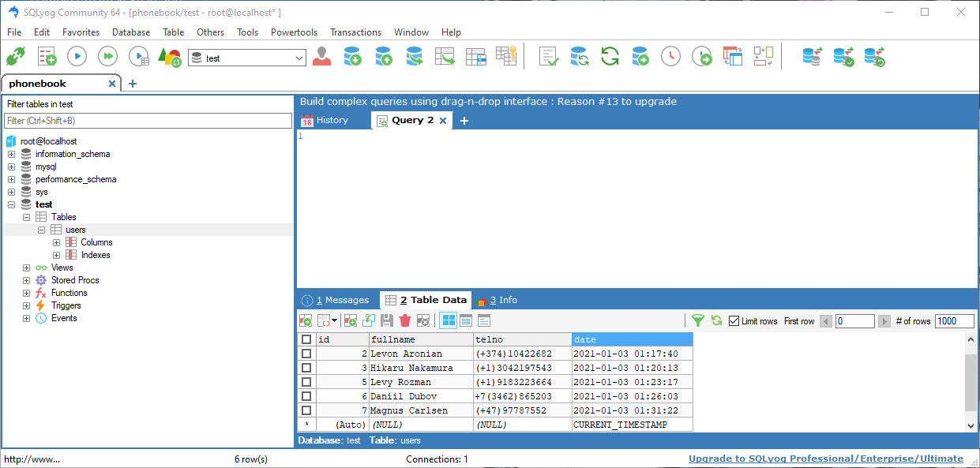Open the database selector dropdown showing test
Image resolution: width=980 pixels, height=468 pixels.
[247, 58]
